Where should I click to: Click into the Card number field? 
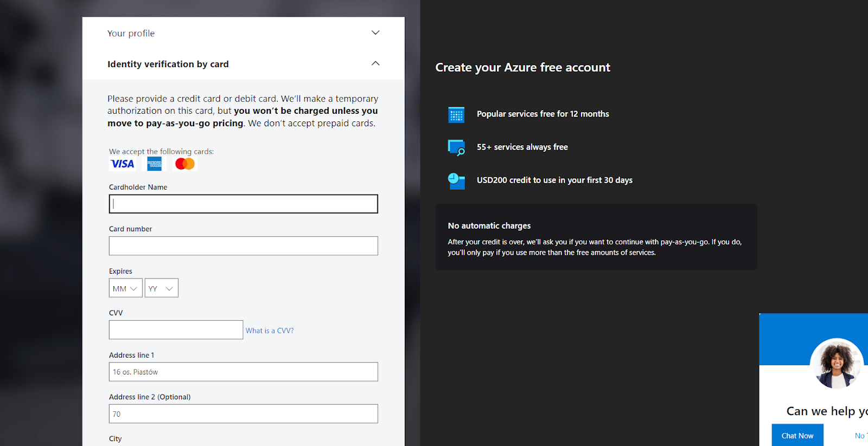click(243, 246)
